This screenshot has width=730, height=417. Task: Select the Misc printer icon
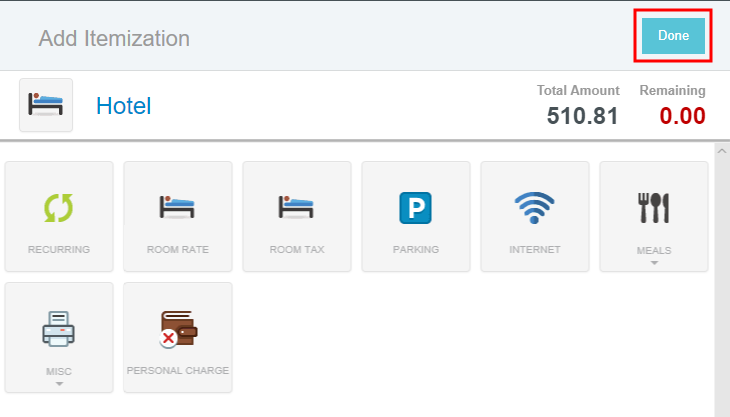59,328
